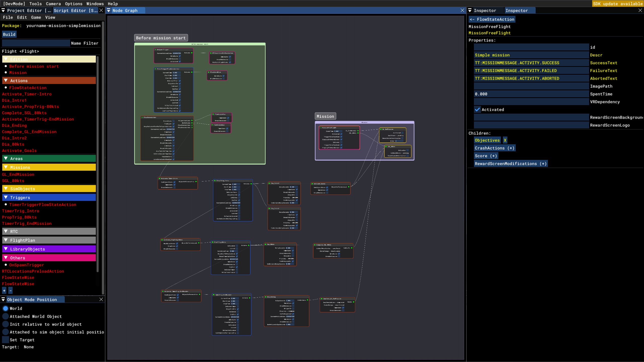Click the Mission group label in graph
644x362 pixels.
click(325, 116)
